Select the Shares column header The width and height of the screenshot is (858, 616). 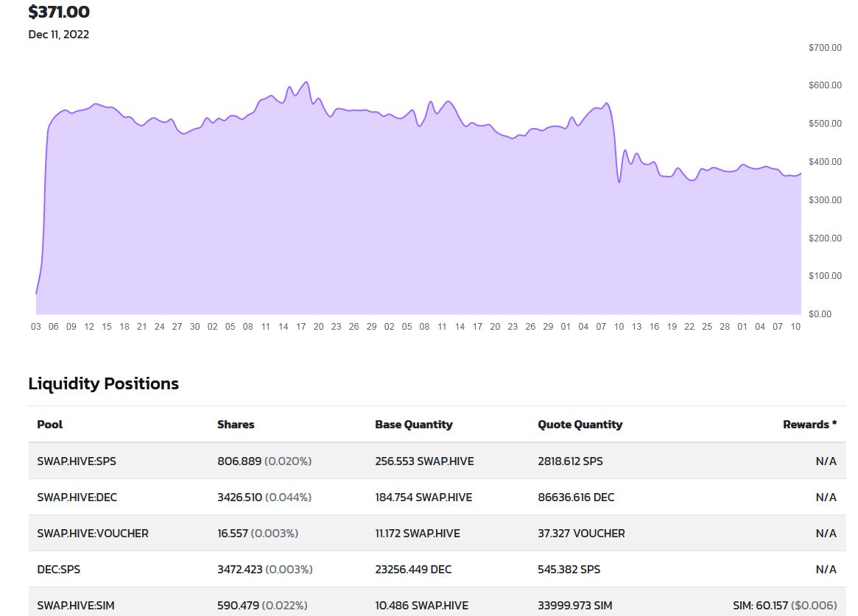(x=236, y=425)
